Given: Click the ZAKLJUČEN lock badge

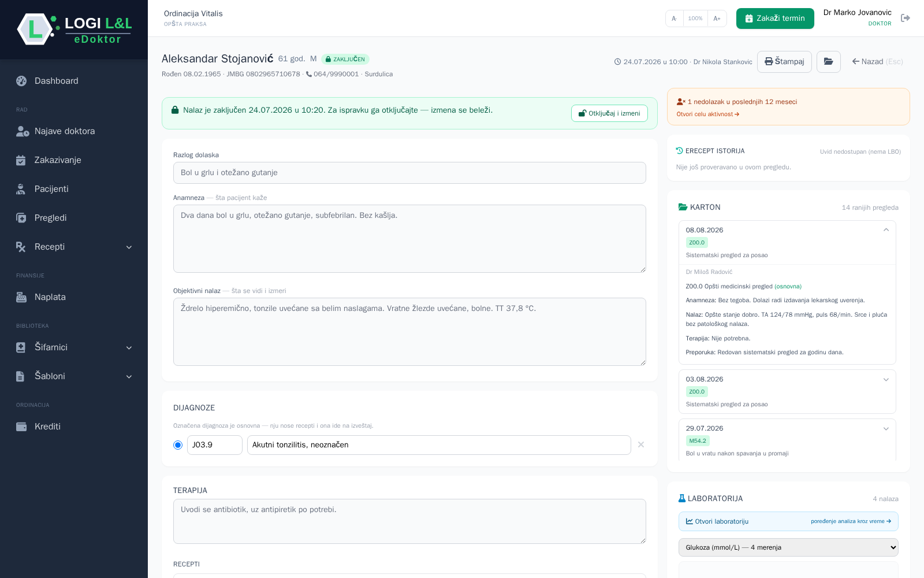Looking at the screenshot, I should [345, 59].
